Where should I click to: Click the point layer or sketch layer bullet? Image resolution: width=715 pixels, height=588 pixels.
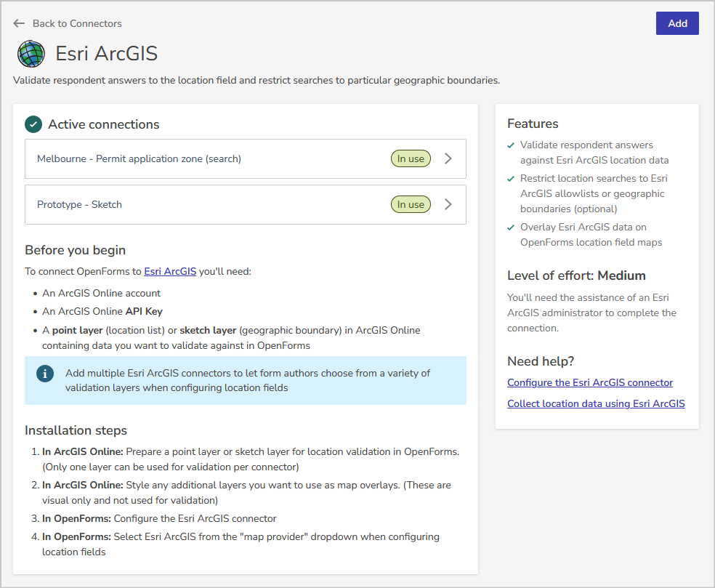(x=231, y=338)
